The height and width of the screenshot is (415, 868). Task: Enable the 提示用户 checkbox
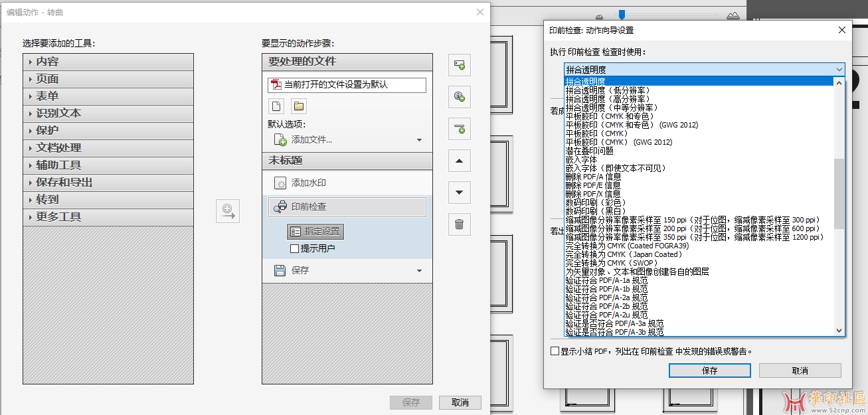(295, 249)
